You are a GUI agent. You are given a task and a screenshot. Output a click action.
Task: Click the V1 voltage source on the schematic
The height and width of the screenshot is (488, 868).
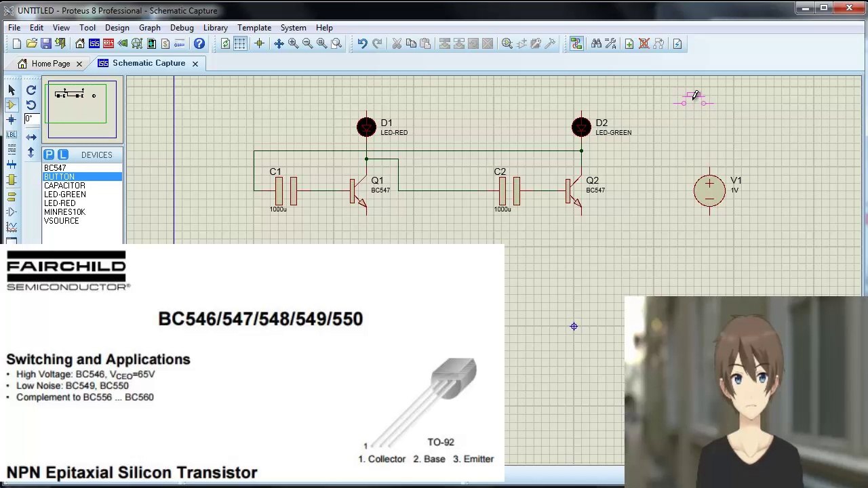pyautogui.click(x=709, y=191)
